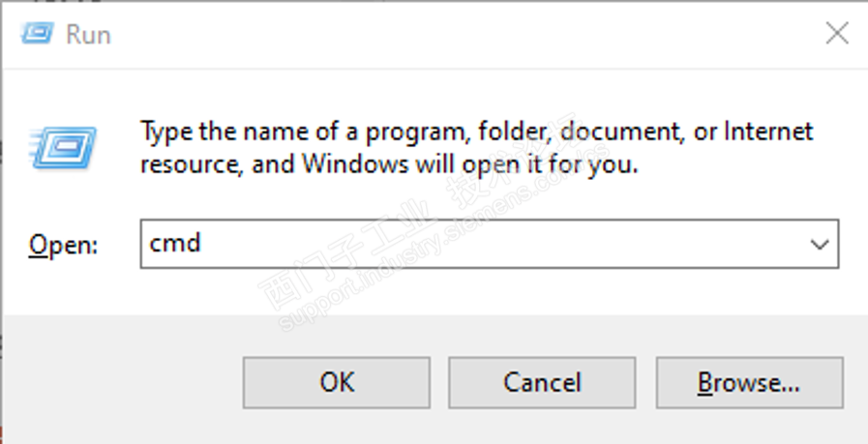Focus the empty area of the Open field
This screenshot has width=868, height=444.
[484, 244]
